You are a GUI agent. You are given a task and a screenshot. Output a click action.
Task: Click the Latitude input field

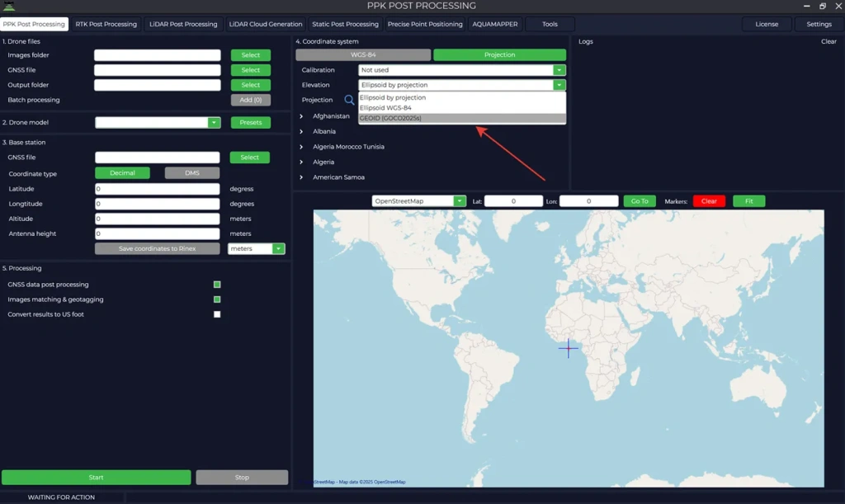(157, 188)
